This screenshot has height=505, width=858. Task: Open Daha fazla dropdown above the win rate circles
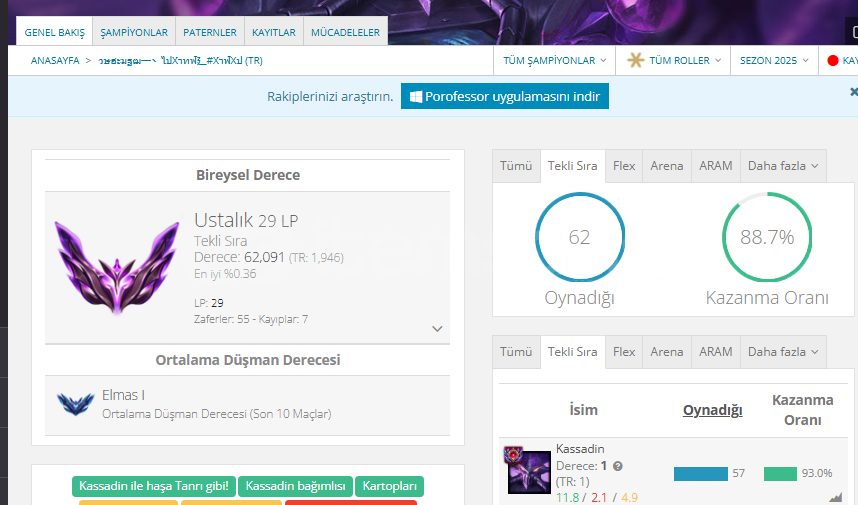click(x=783, y=166)
